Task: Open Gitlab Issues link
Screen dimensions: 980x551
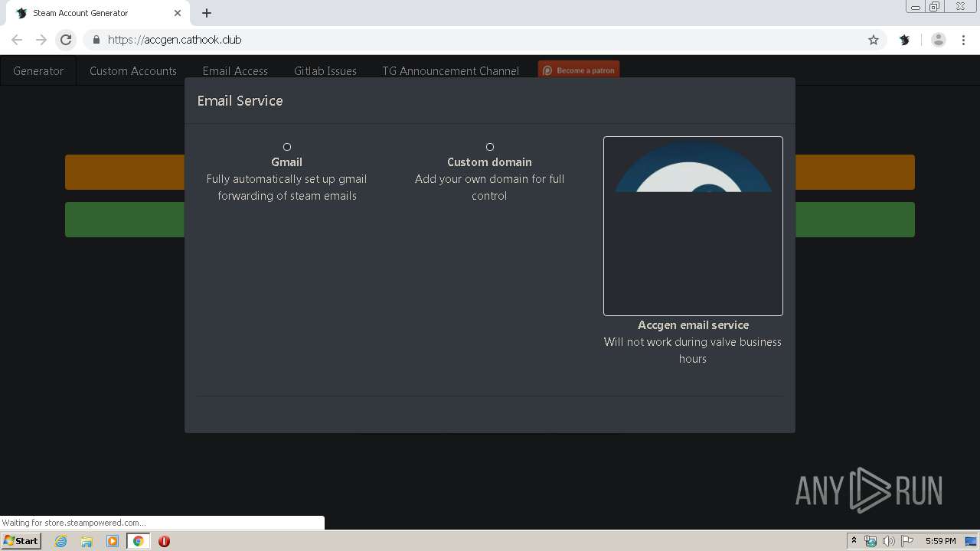Action: click(x=325, y=70)
